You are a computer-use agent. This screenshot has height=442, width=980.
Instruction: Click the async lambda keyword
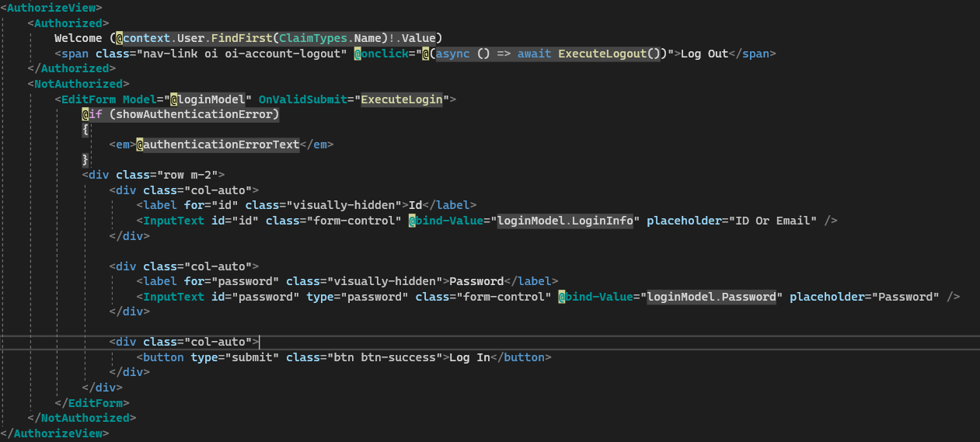click(452, 54)
